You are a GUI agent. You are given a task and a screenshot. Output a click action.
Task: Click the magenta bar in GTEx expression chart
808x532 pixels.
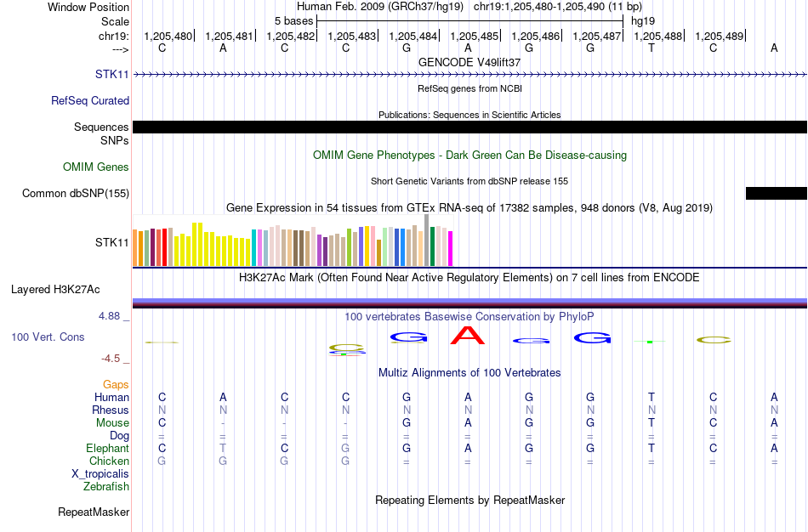coord(451,249)
